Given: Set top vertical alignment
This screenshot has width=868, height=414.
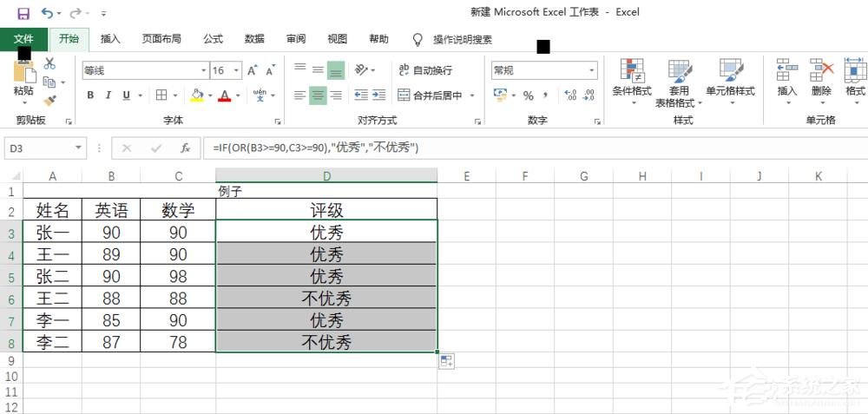Looking at the screenshot, I should [x=300, y=69].
